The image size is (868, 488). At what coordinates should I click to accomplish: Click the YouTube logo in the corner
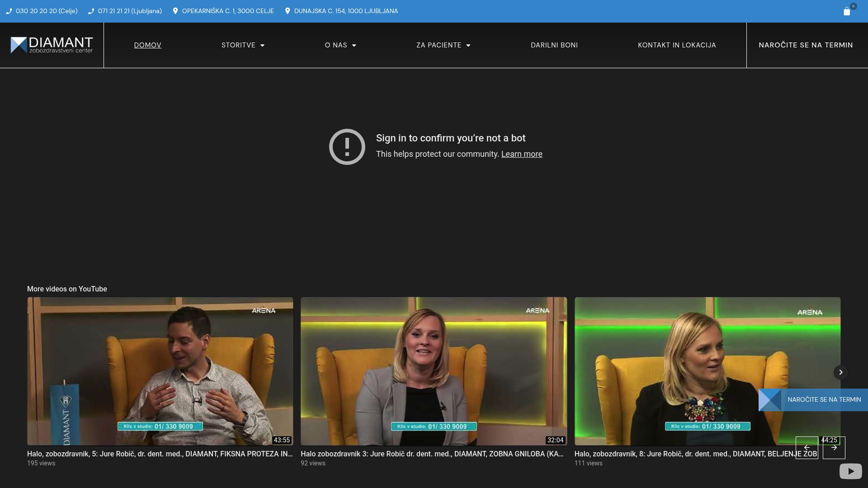[x=851, y=471]
